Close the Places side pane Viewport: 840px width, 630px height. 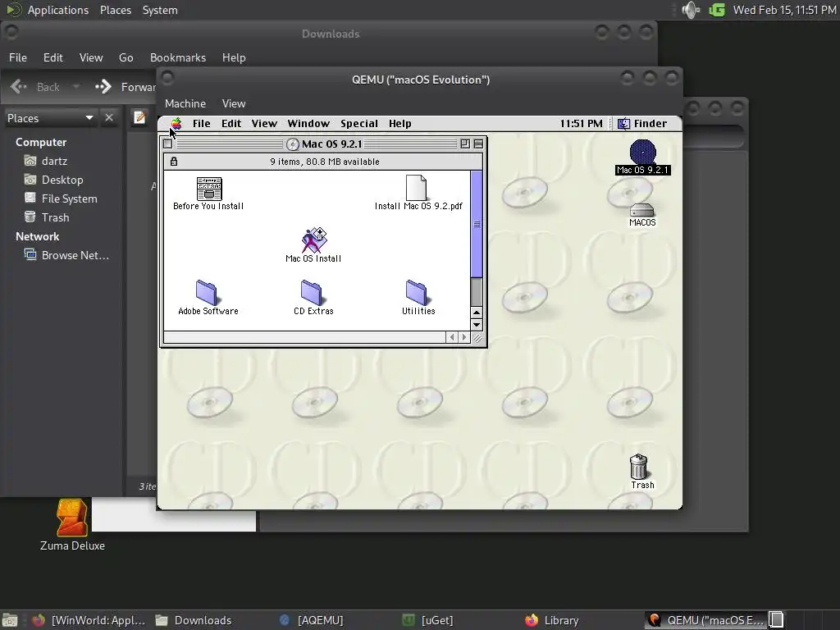pos(109,117)
